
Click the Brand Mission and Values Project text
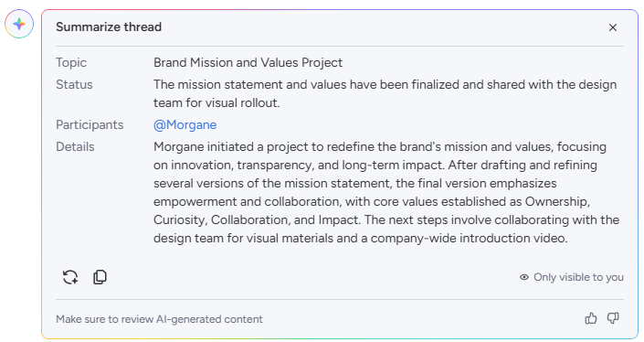pyautogui.click(x=248, y=62)
